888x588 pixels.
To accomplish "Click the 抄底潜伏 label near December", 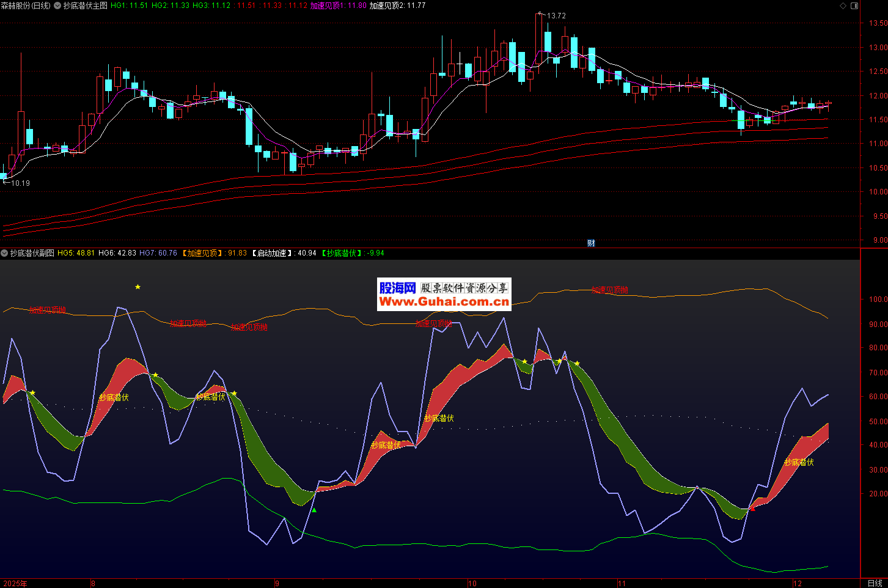I will tap(799, 462).
